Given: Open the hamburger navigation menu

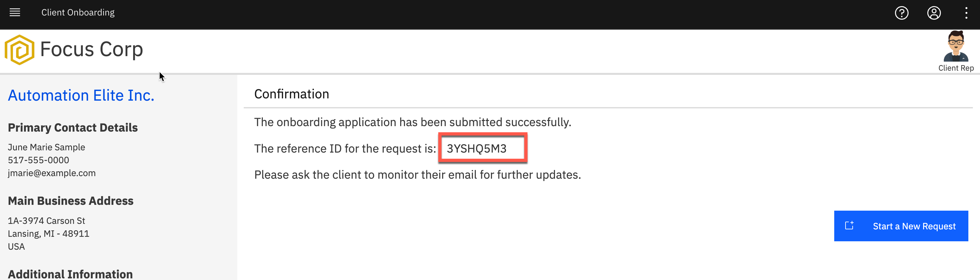Looking at the screenshot, I should tap(15, 13).
